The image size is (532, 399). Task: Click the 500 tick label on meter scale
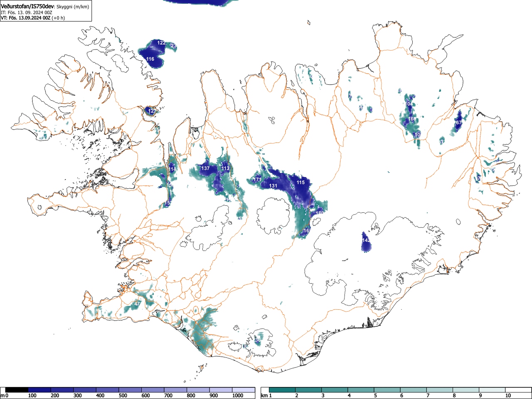pyautogui.click(x=123, y=396)
